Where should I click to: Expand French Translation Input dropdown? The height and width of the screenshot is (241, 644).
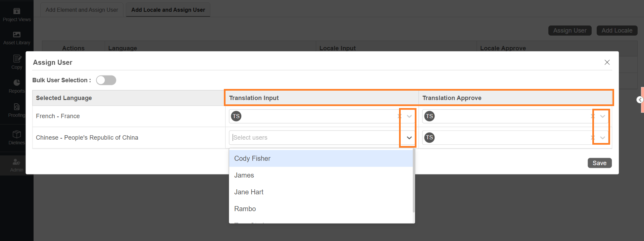(409, 116)
